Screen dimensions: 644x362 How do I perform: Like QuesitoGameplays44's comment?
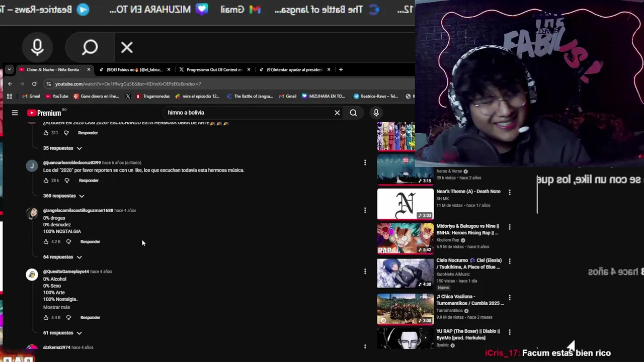click(x=46, y=318)
